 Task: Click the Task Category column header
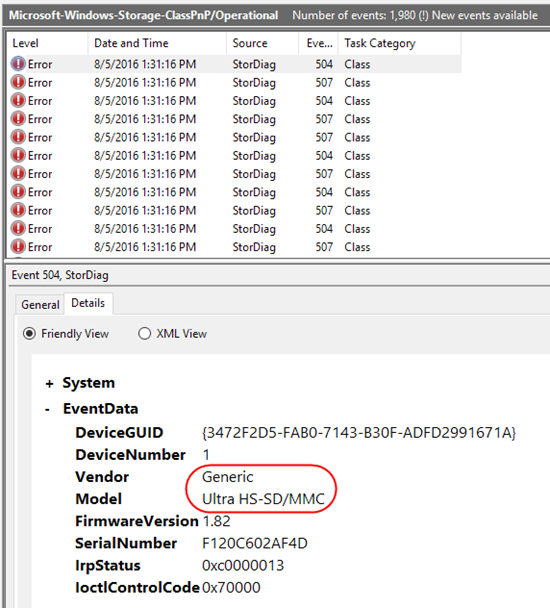(x=400, y=43)
